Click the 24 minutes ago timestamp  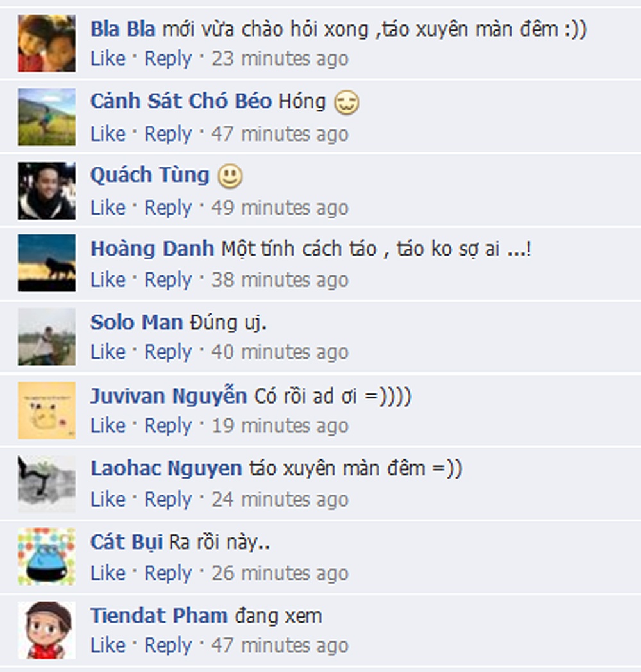(279, 500)
